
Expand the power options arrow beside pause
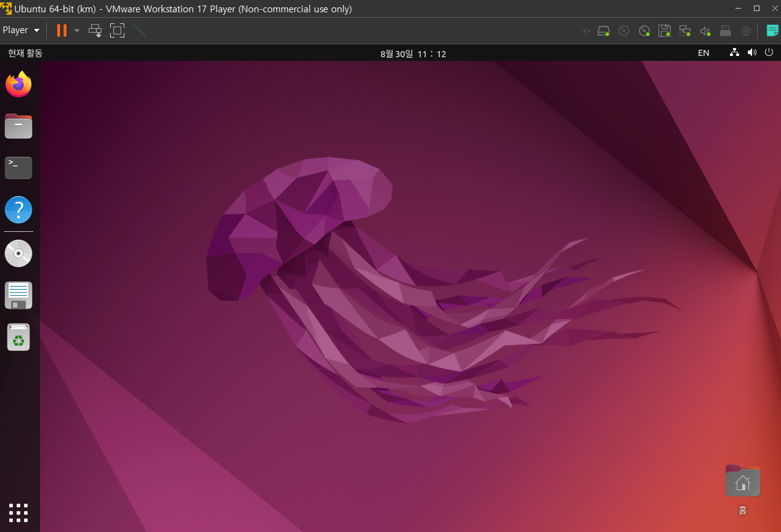click(77, 30)
